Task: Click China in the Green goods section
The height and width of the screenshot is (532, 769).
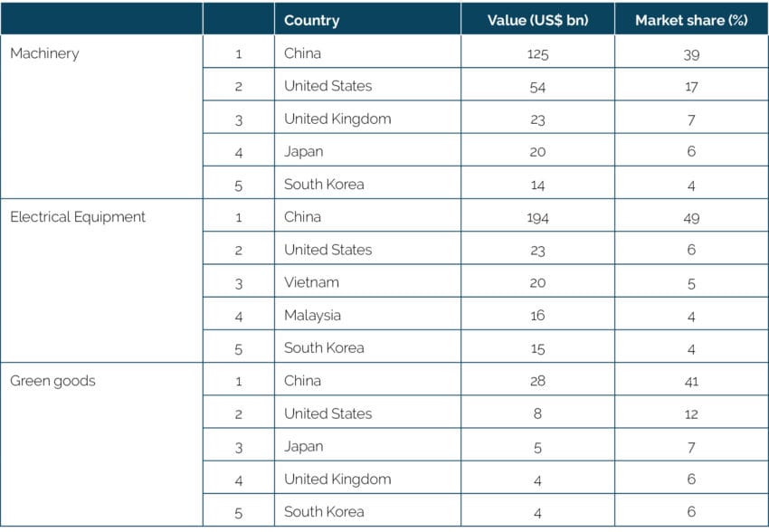Action: click(302, 381)
